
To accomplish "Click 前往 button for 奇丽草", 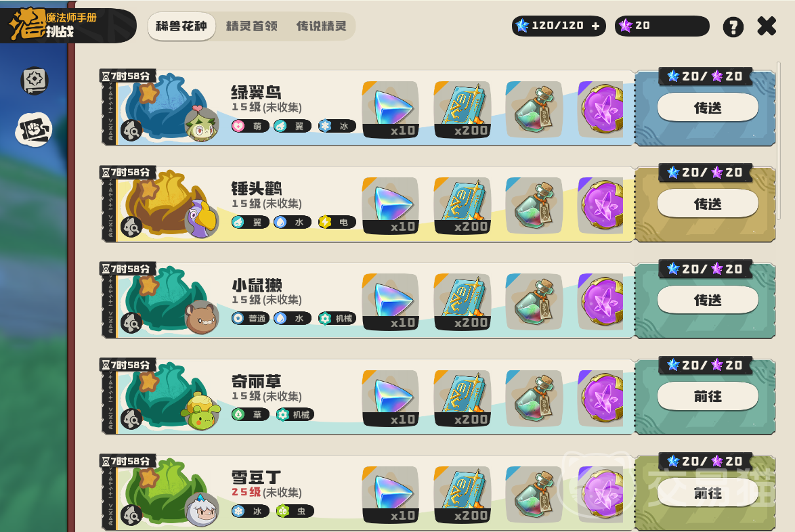I will click(x=708, y=396).
